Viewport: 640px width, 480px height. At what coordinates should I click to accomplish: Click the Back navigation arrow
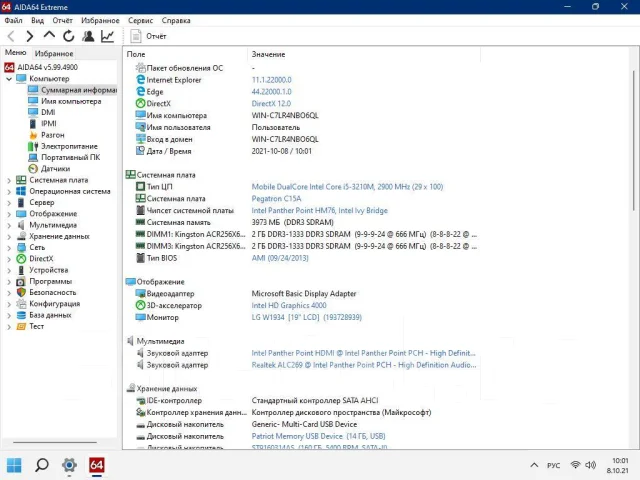click(x=11, y=36)
